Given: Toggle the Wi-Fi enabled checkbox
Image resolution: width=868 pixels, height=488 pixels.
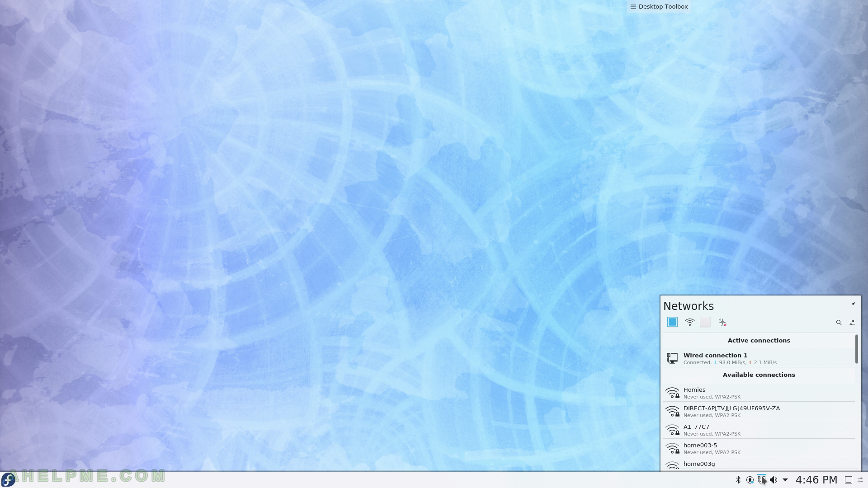Looking at the screenshot, I should pyautogui.click(x=672, y=322).
